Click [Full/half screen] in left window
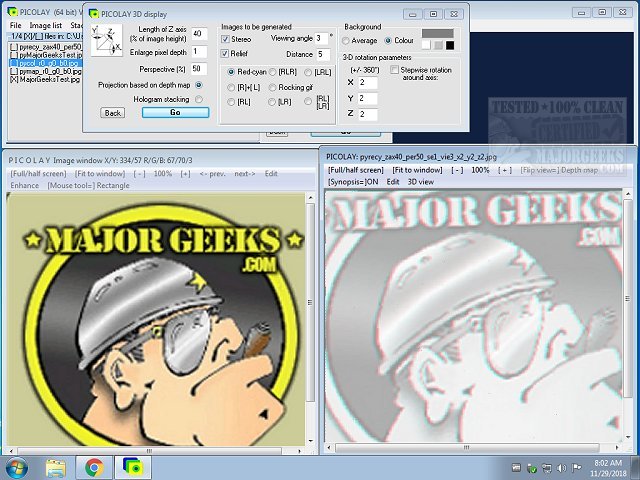Image resolution: width=640 pixels, height=480 pixels. (x=38, y=173)
